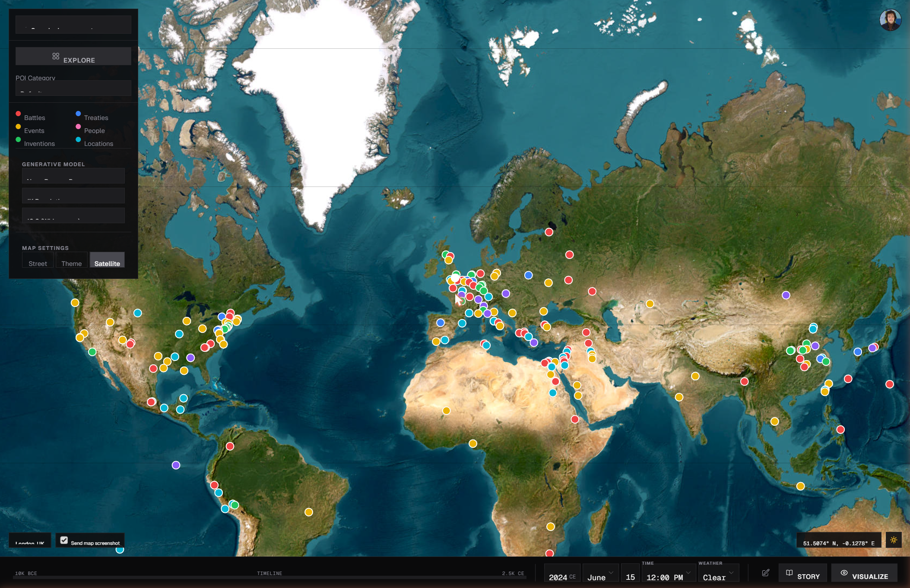Click the yellow Events legend dot
Image resolution: width=910 pixels, height=588 pixels.
click(x=18, y=126)
